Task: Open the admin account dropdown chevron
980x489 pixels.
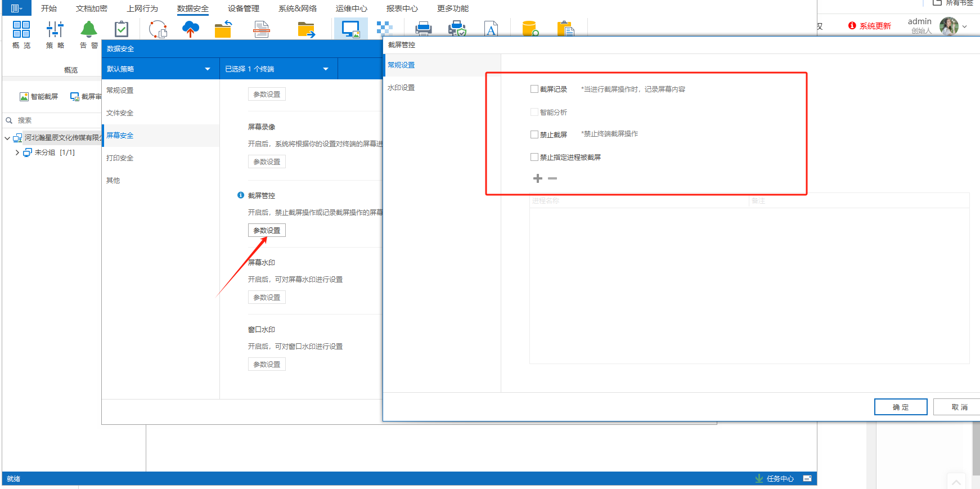Action: (x=965, y=26)
